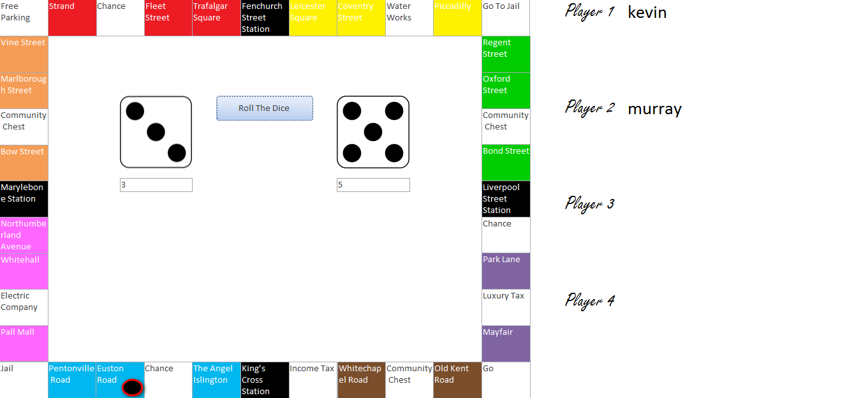Screen dimensions: 868x398
Task: Select the Oxford Street property
Action: click(506, 91)
